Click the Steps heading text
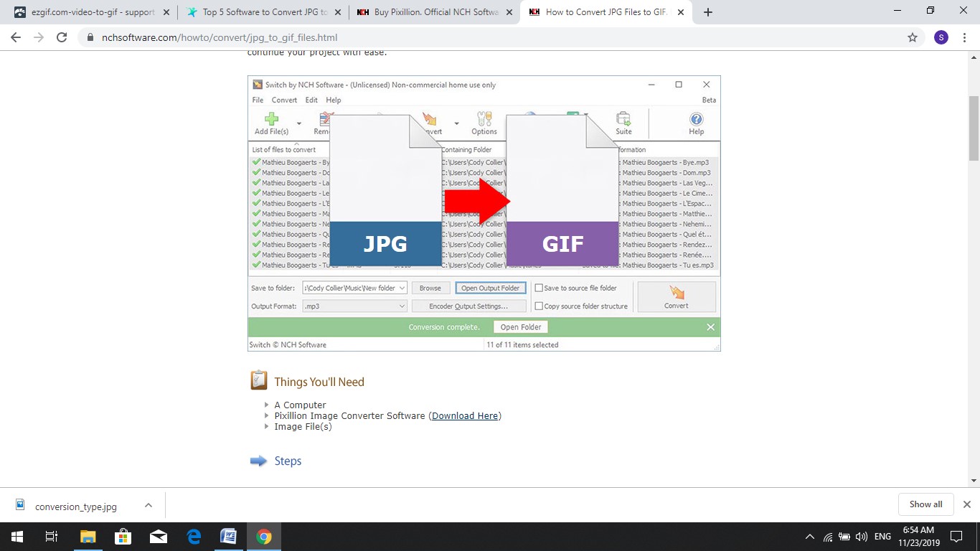Viewport: 980px width, 551px height. point(288,461)
